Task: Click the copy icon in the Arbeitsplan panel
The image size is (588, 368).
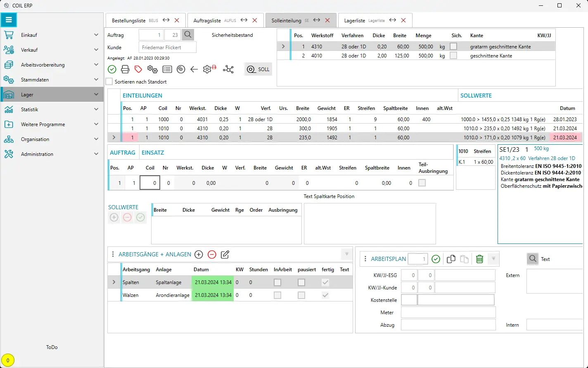Action: (450, 258)
